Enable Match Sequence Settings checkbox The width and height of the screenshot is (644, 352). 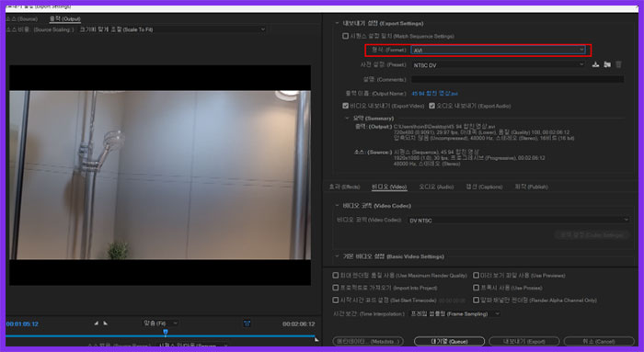(x=345, y=36)
